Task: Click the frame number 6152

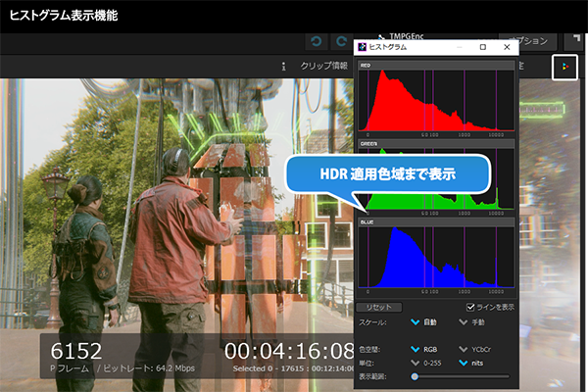Action: pos(76,351)
